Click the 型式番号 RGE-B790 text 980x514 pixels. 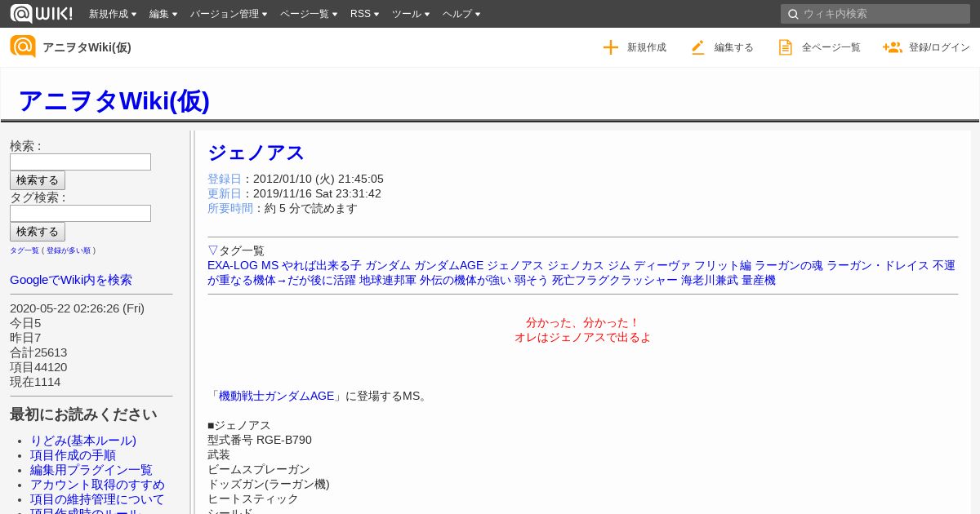coord(260,440)
